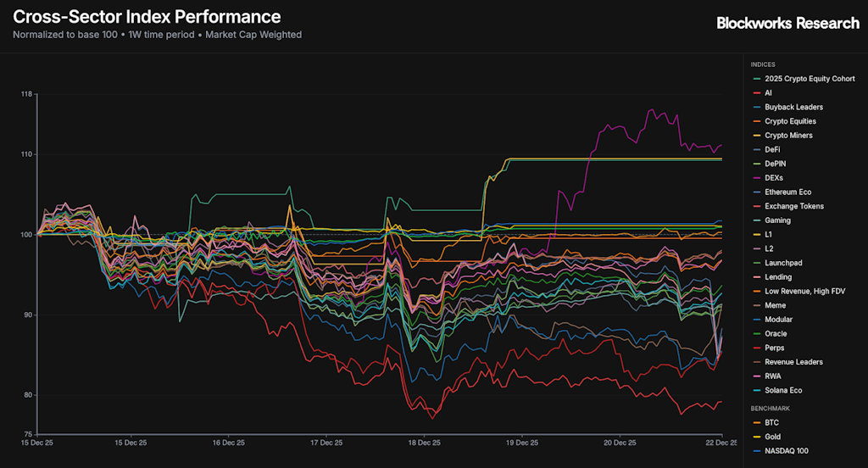Click the BTC benchmark legend item
Viewport: 868px width, 468px height.
pyautogui.click(x=771, y=422)
